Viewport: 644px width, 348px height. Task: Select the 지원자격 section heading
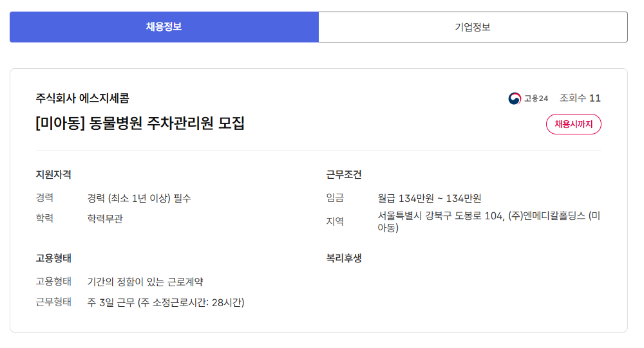[53, 174]
